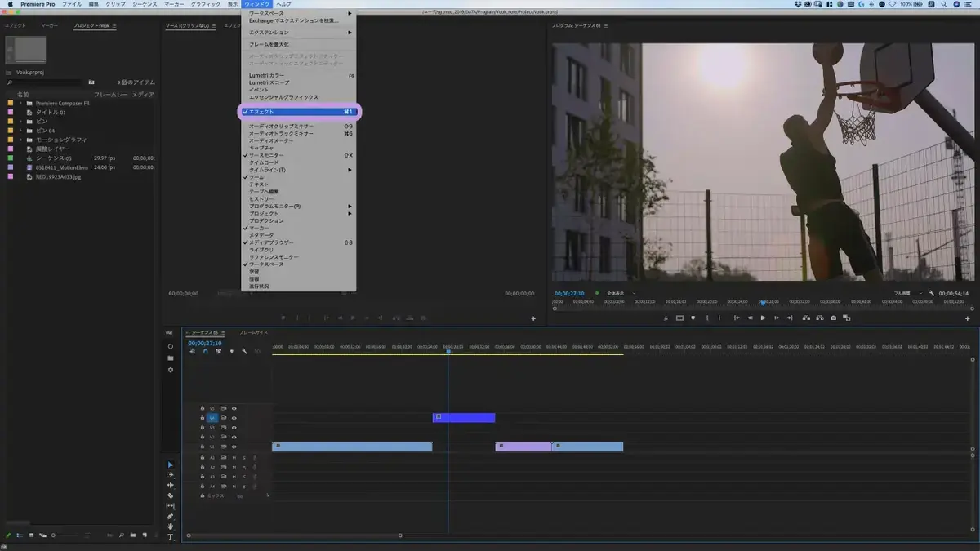Hide track V5 with eye icon
The height and width of the screenshot is (551, 980).
234,408
